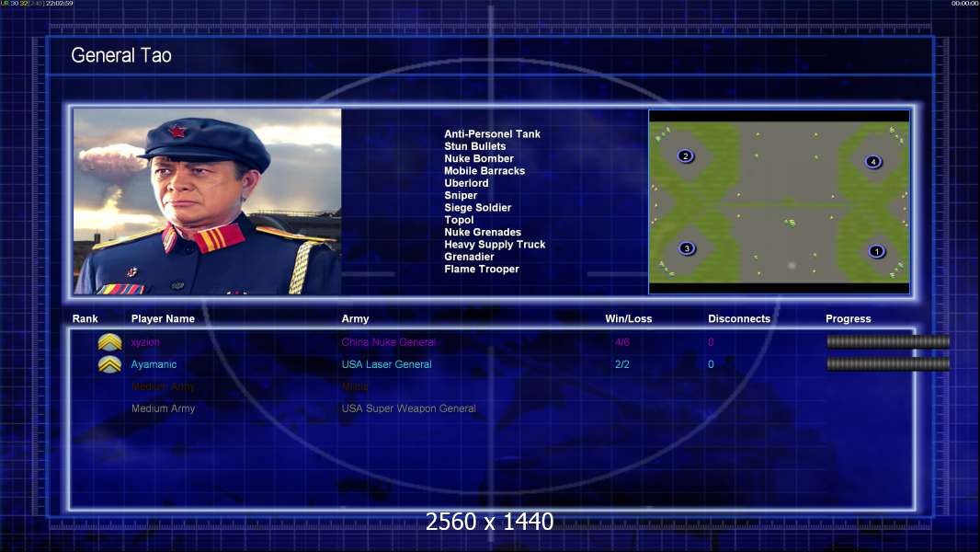Click "Grenadier" in the unit list
The width and height of the screenshot is (980, 552).
tap(469, 257)
